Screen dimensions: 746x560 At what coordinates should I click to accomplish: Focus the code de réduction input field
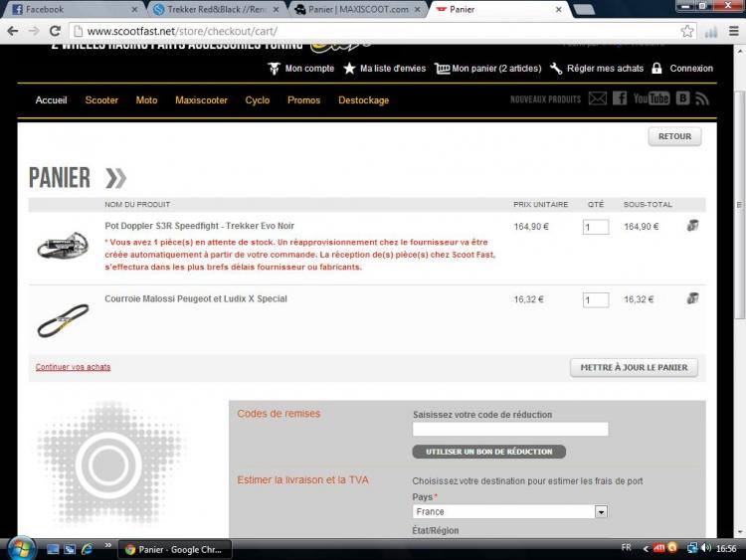click(510, 429)
